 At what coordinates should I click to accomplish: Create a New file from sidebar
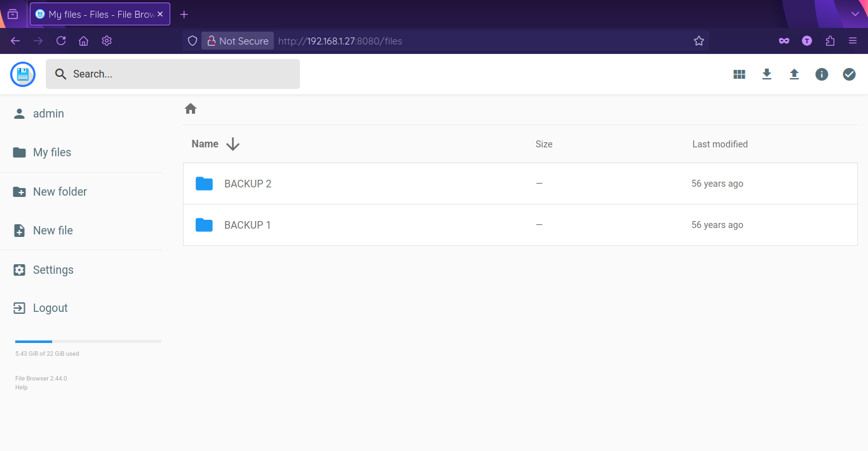(x=53, y=231)
